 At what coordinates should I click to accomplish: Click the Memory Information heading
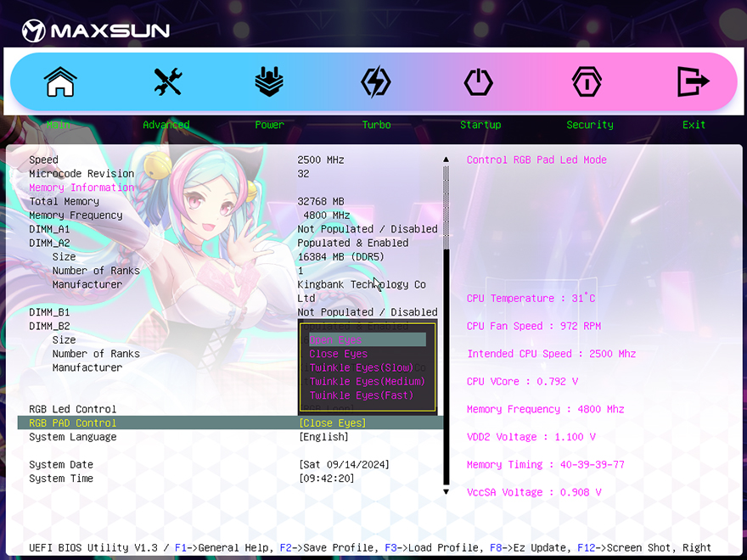81,188
